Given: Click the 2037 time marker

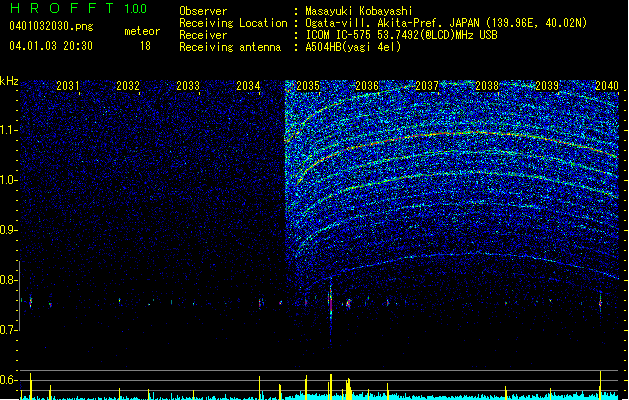Looking at the screenshot, I should coord(427,86).
